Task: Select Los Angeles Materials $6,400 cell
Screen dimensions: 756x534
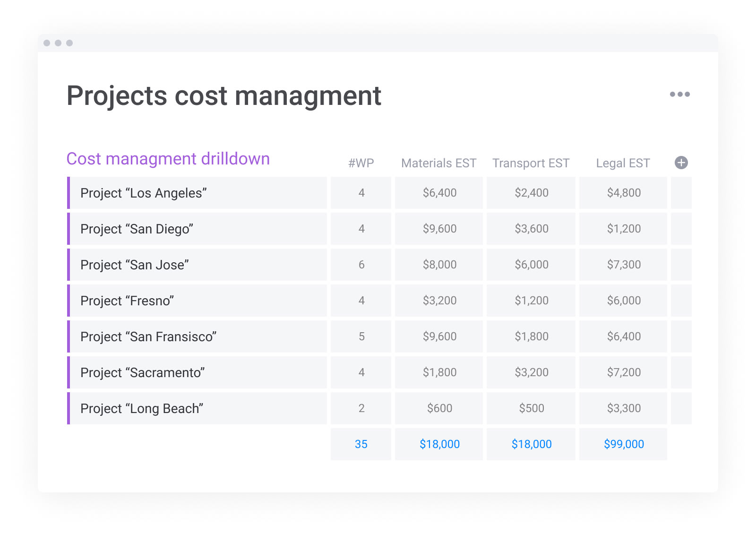Action: pyautogui.click(x=439, y=193)
